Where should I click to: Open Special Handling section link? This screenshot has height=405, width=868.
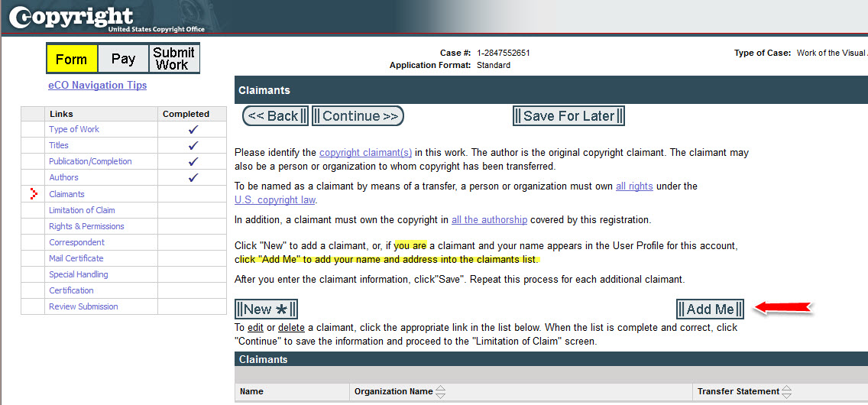click(78, 274)
